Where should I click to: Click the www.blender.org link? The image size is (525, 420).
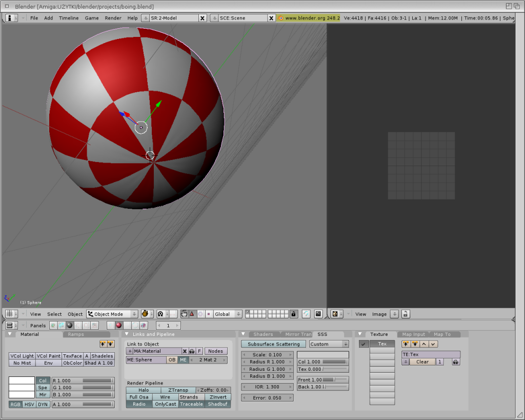308,18
